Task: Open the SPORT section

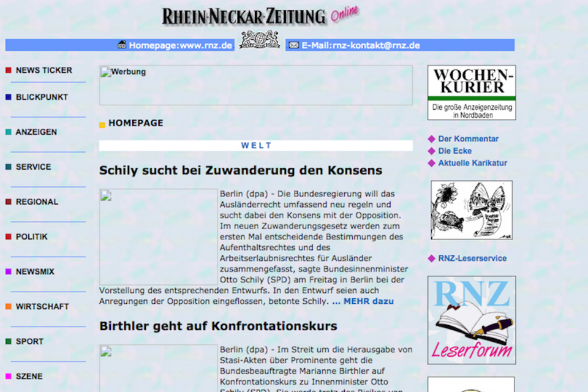Action: click(x=29, y=341)
